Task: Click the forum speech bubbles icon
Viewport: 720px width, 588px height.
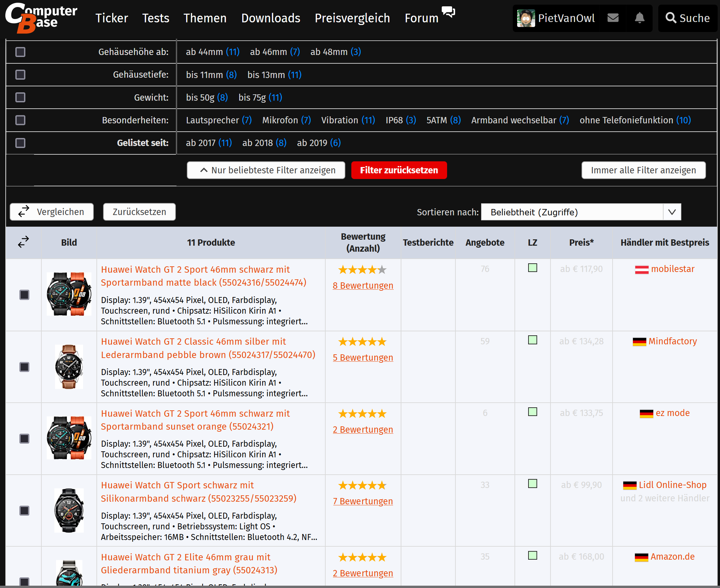Action: 448,12
